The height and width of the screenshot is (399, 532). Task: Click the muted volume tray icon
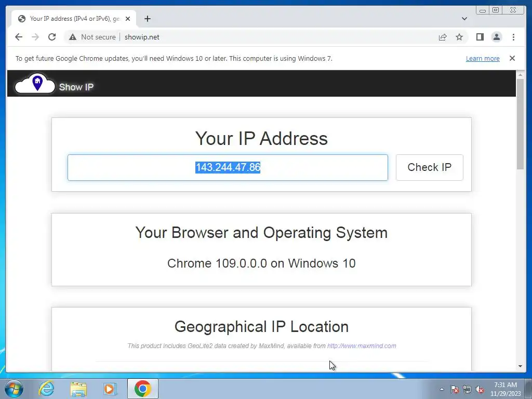480,389
